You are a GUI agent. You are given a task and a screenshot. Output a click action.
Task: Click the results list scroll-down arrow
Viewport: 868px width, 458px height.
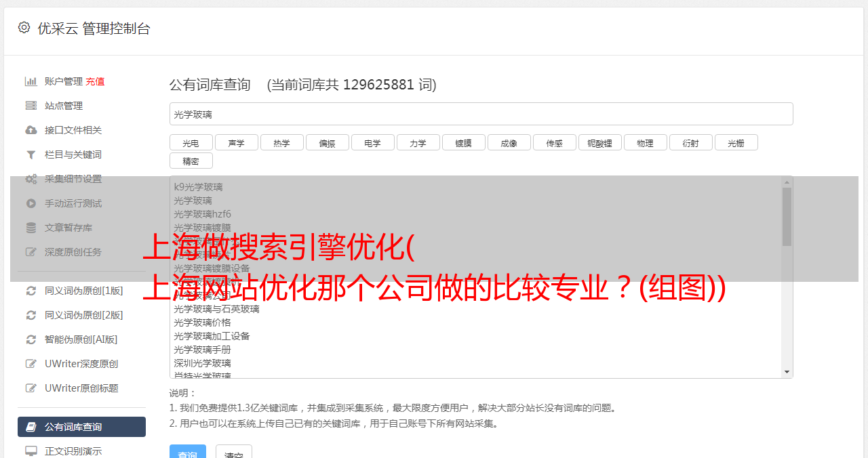coord(787,372)
